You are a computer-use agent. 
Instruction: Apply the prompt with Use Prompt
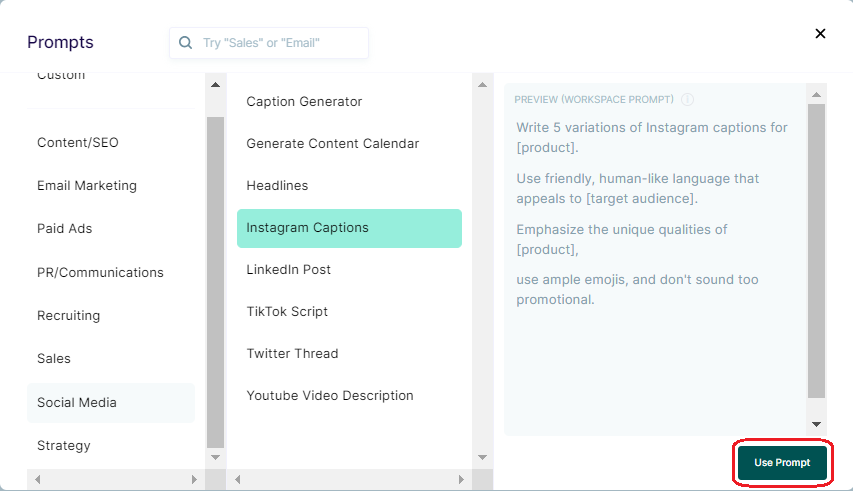coord(782,462)
